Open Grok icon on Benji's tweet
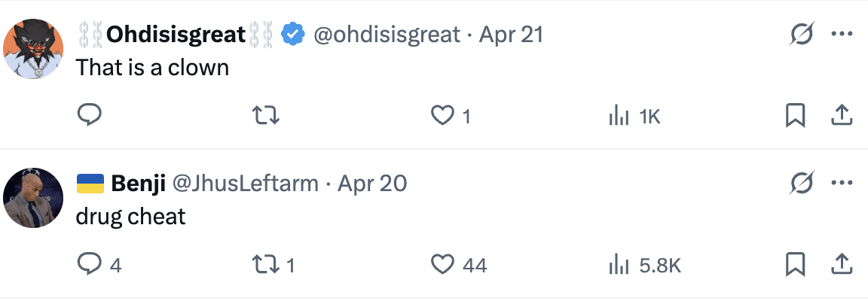Image resolution: width=868 pixels, height=301 pixels. click(x=802, y=183)
